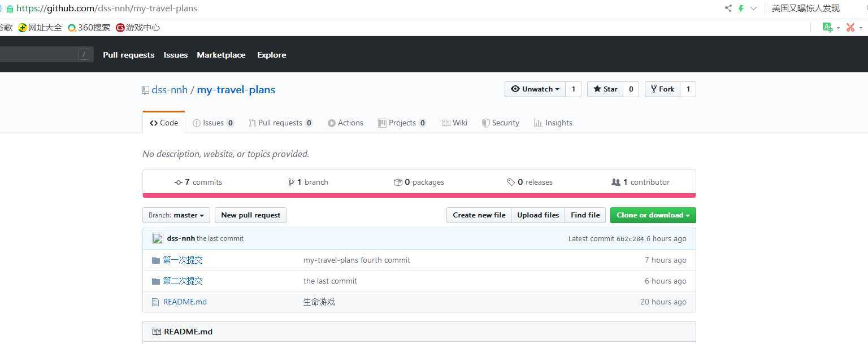Open the 第二次提交 folder
The width and height of the screenshot is (868, 344).
(183, 281)
